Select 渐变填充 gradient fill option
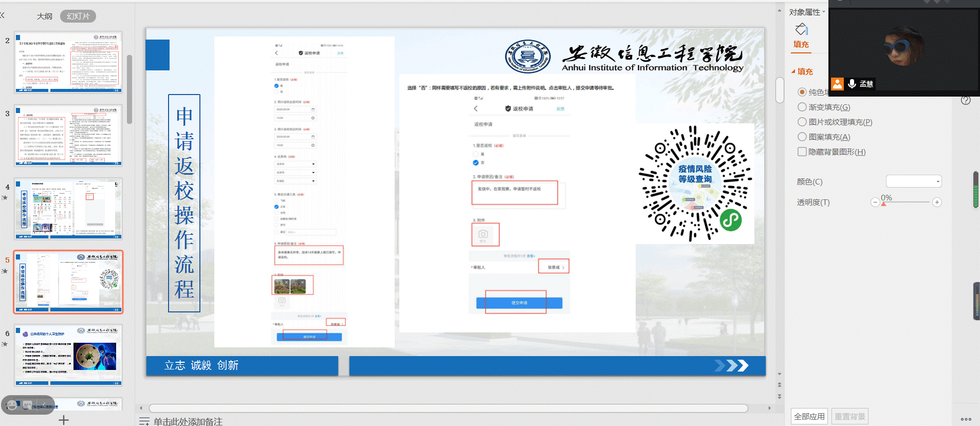980x426 pixels. coord(802,107)
